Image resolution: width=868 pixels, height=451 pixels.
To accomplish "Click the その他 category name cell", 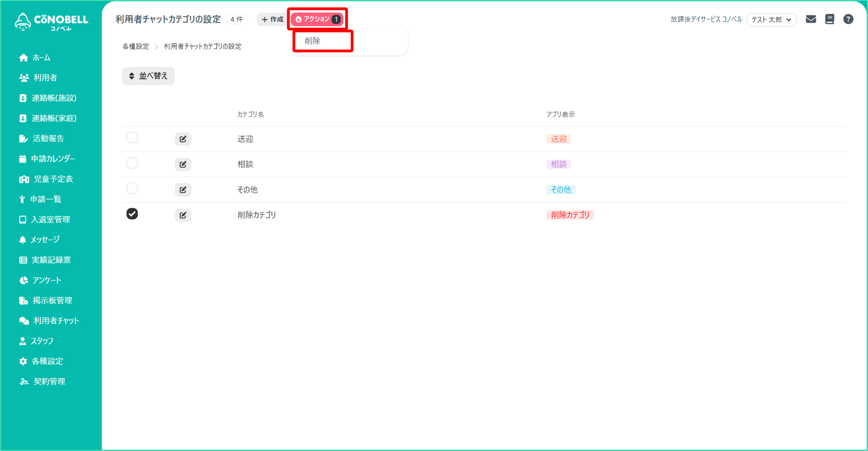I will (x=247, y=190).
